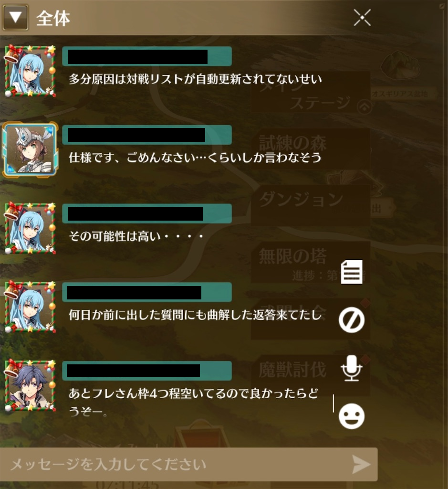Select the message 何日か前に出した質問
448x489 pixels.
195,315
